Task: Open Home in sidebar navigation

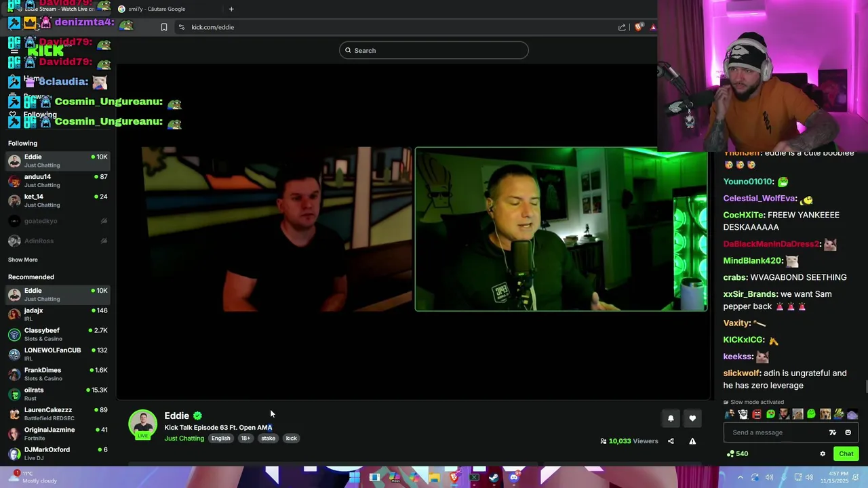Action: pos(33,79)
